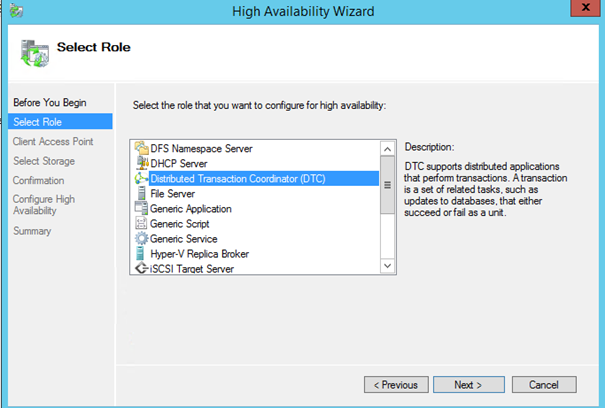Click the Generic Application icon
This screenshot has height=408, width=605.
(x=141, y=209)
